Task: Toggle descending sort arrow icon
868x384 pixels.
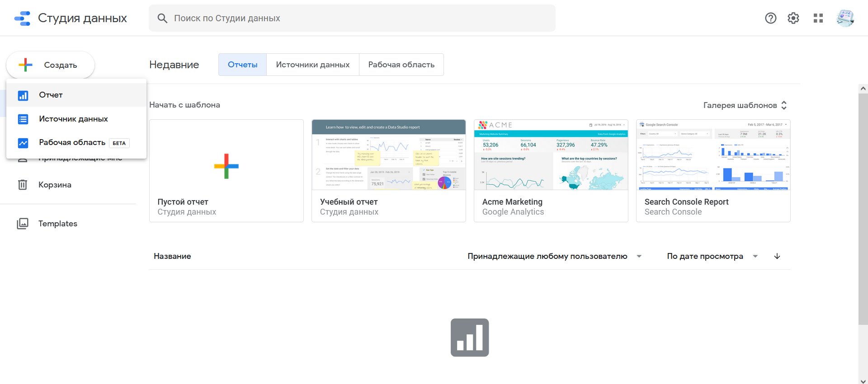Action: point(777,256)
